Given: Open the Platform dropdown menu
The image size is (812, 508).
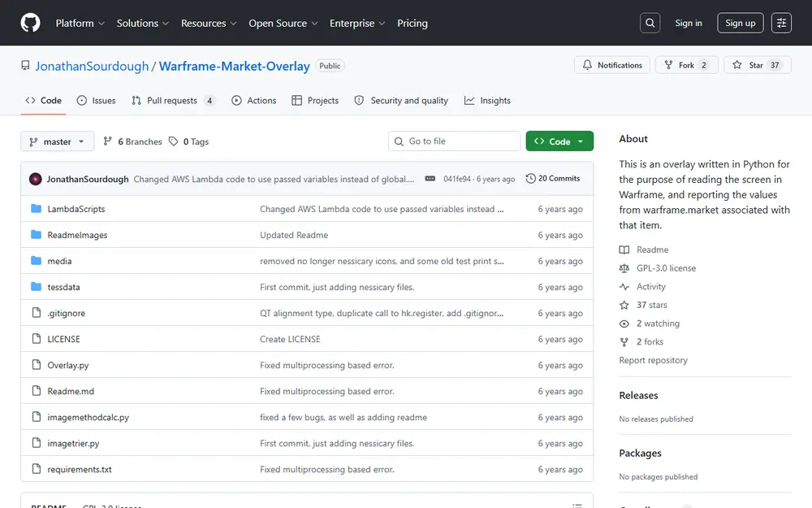Looking at the screenshot, I should (x=80, y=24).
